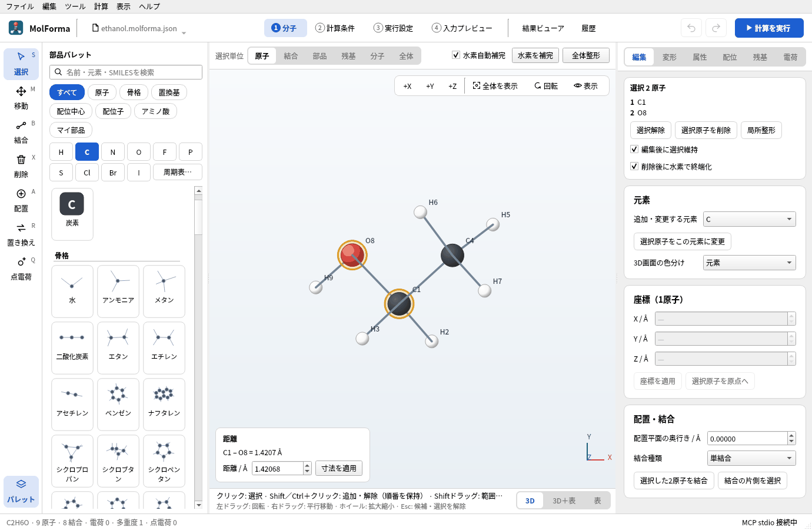Insert the ベンゼン skeleton thumbnail
This screenshot has height=530, width=812.
pos(118,404)
